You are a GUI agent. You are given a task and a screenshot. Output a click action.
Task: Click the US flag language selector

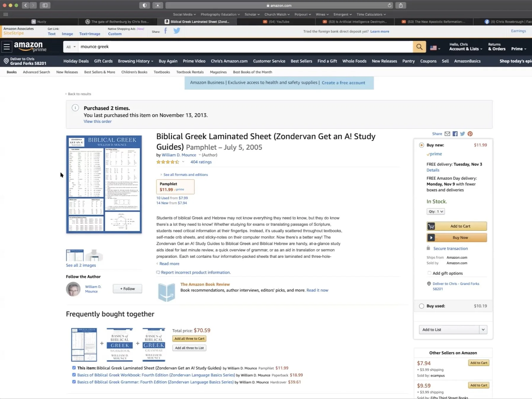pos(435,48)
